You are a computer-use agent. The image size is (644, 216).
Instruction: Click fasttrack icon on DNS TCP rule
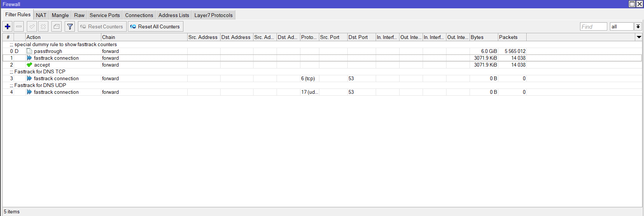[x=30, y=78]
